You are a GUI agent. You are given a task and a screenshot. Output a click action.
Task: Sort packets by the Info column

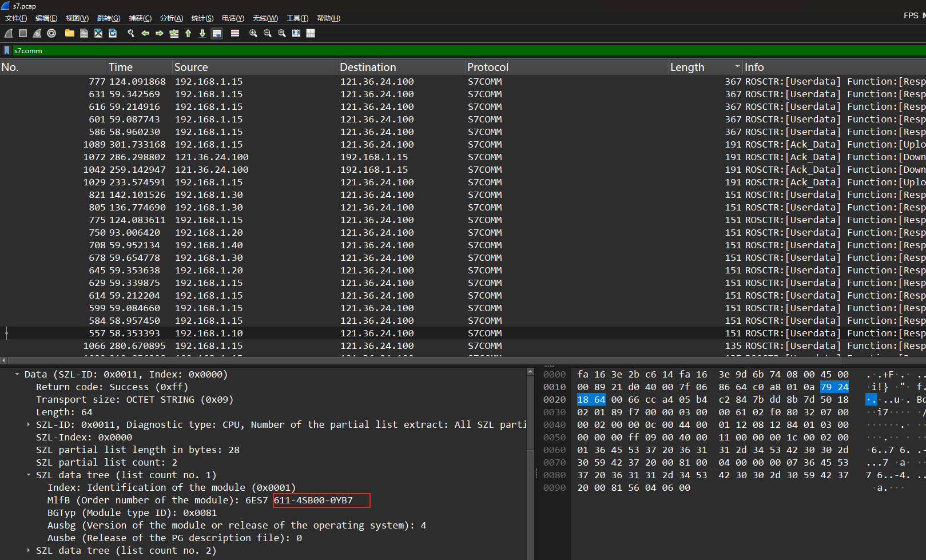[834, 67]
